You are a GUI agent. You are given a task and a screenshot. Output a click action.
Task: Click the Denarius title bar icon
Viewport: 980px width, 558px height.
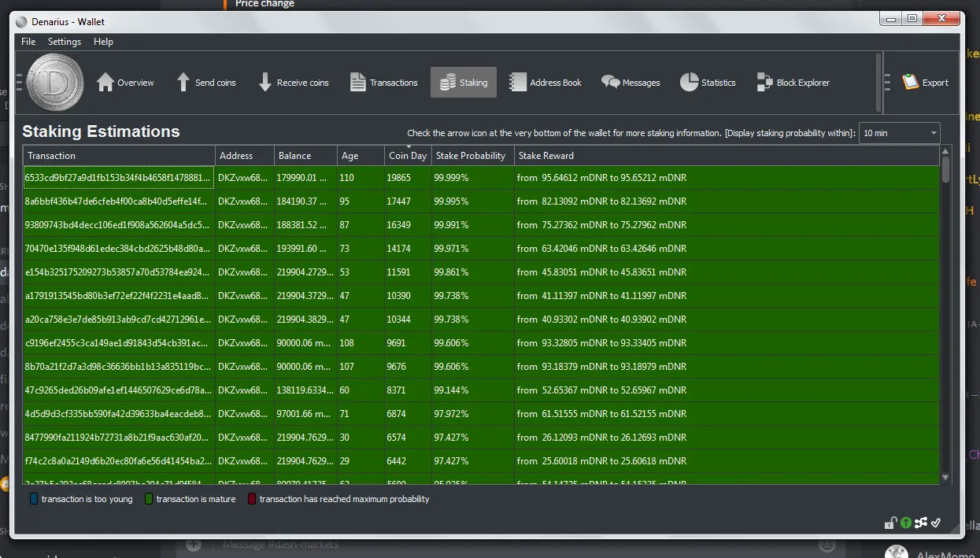[21, 21]
